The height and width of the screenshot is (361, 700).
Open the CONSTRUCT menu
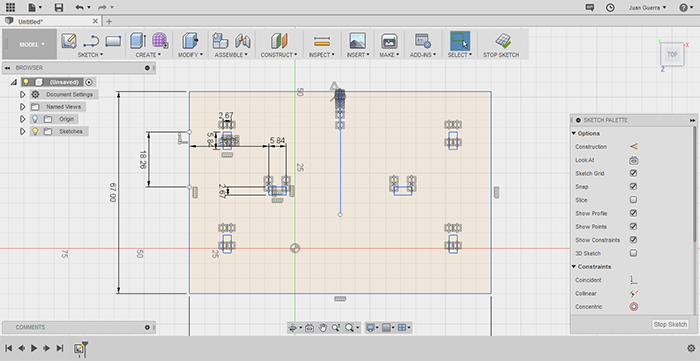point(279,54)
